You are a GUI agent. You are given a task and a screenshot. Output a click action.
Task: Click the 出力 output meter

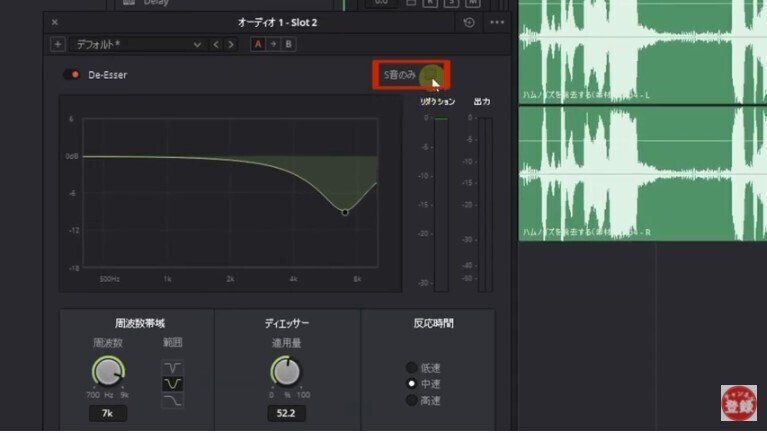(485, 205)
